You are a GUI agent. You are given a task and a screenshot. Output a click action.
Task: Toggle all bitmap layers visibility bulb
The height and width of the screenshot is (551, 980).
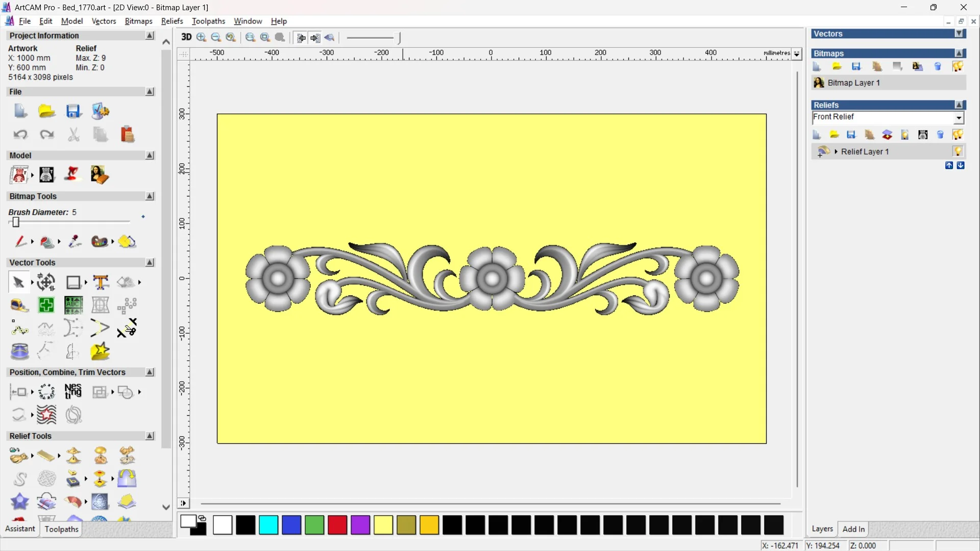pyautogui.click(x=958, y=67)
